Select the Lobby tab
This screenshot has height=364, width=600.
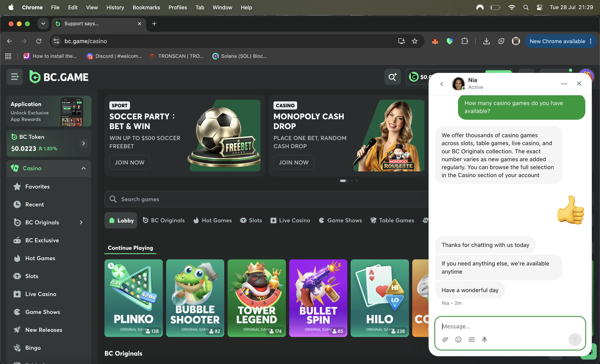[x=120, y=220]
